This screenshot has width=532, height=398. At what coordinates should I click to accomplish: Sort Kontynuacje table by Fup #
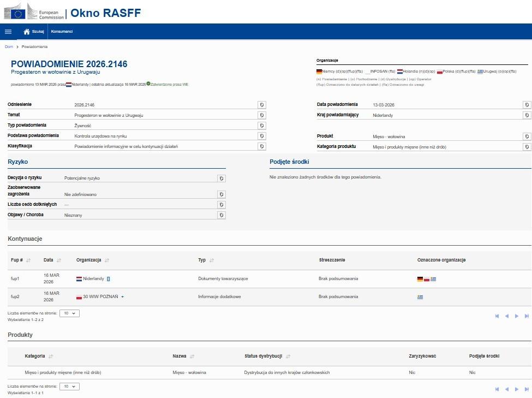click(x=28, y=260)
